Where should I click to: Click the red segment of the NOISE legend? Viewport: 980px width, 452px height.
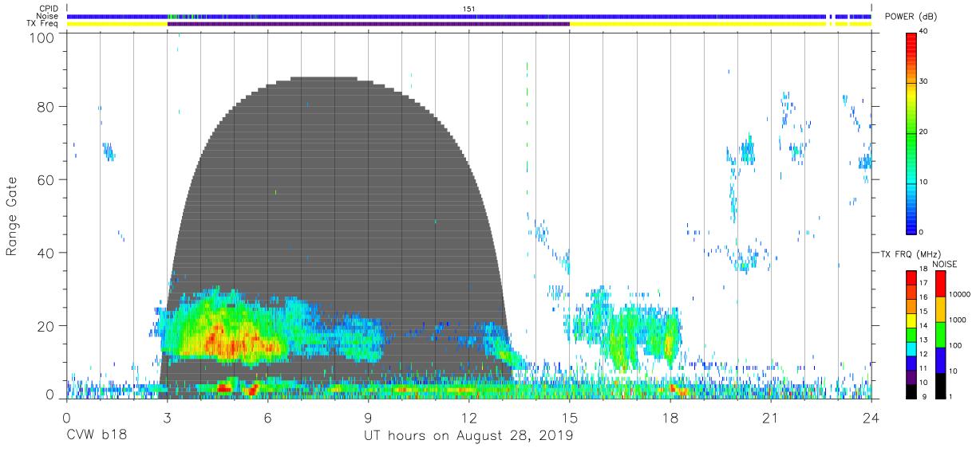pos(941,283)
